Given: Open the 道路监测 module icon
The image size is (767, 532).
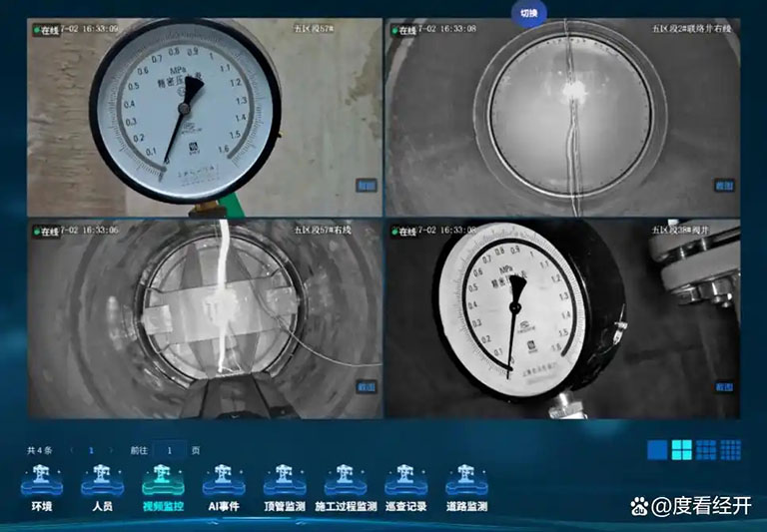Looking at the screenshot, I should coord(466,480).
